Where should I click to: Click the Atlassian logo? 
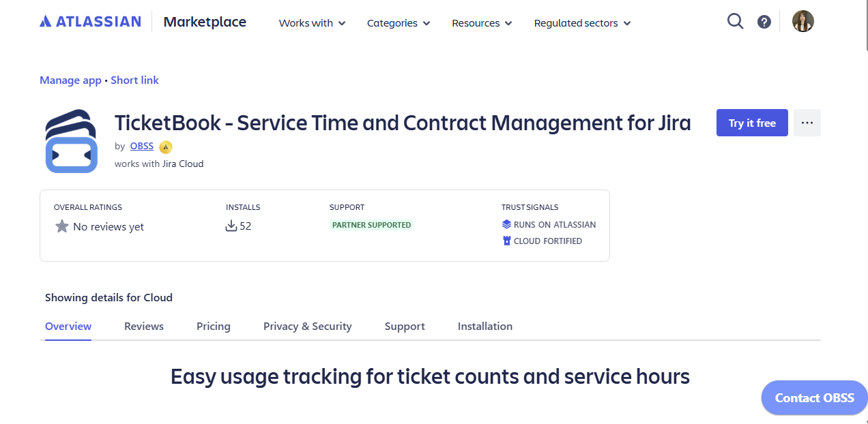91,22
